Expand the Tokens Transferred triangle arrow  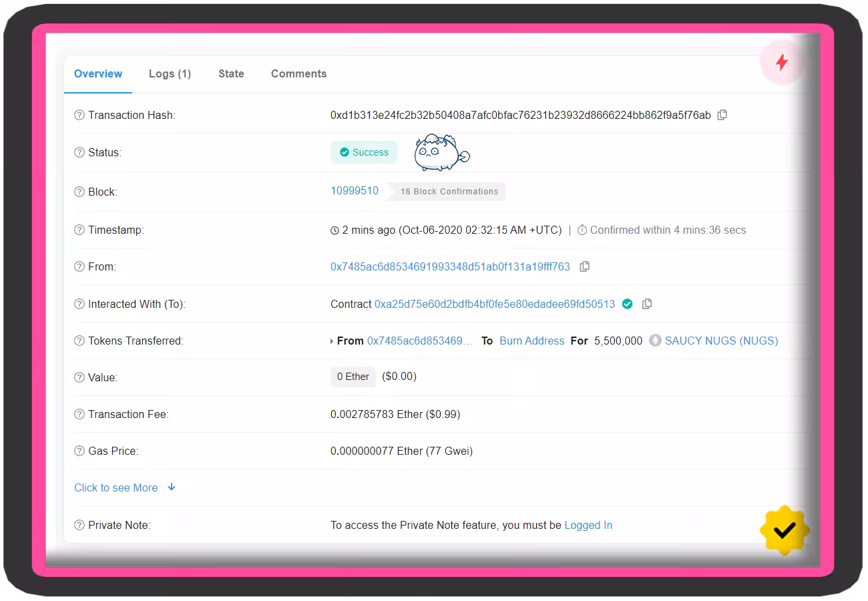(332, 341)
